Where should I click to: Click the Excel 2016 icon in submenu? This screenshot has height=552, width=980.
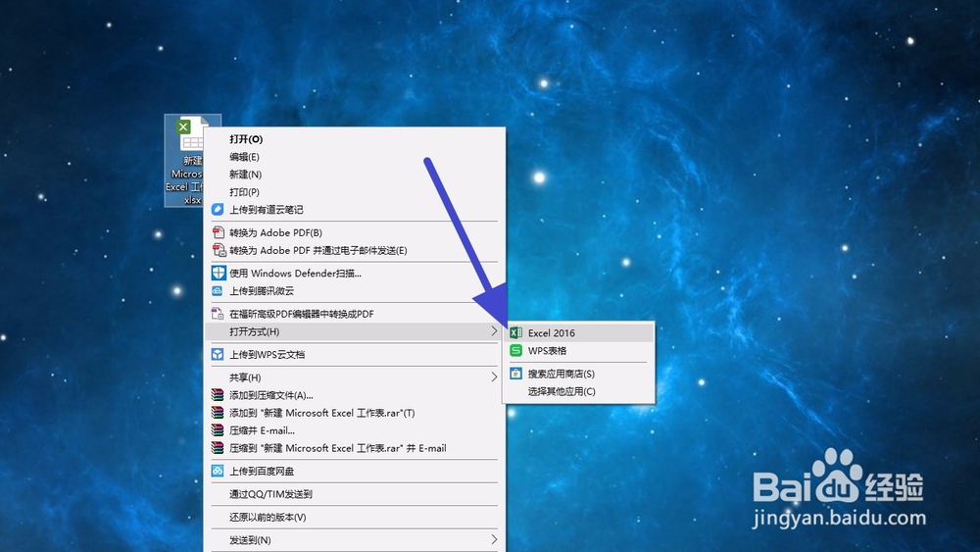tap(515, 332)
